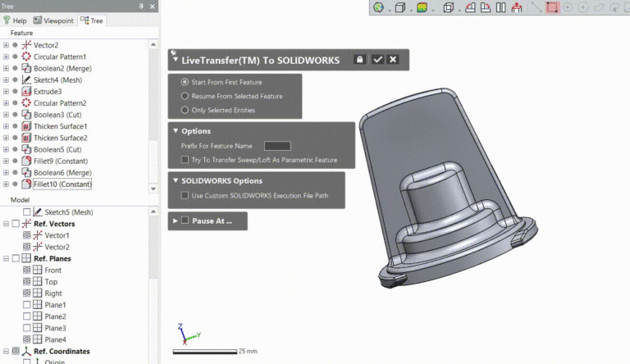Select Boolean5 (Cut) feature
Viewport: 630px width, 364px height.
tap(57, 149)
